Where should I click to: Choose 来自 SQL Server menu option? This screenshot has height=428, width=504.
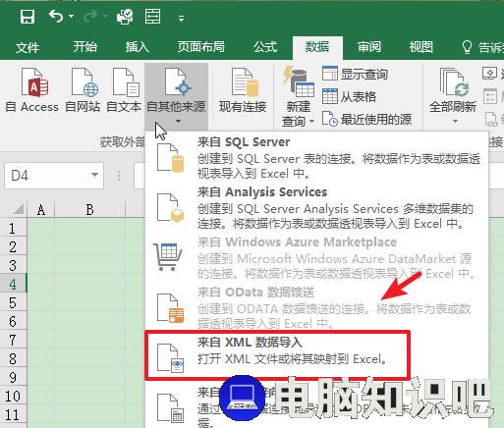[316, 157]
